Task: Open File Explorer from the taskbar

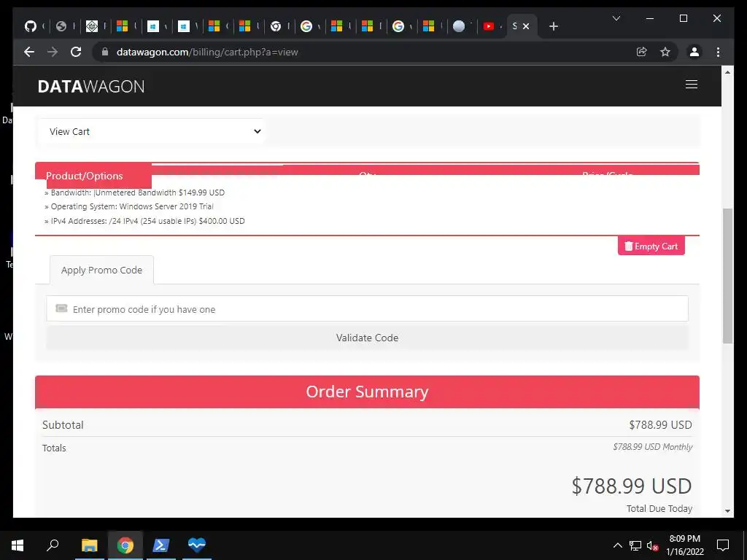Action: pos(89,545)
